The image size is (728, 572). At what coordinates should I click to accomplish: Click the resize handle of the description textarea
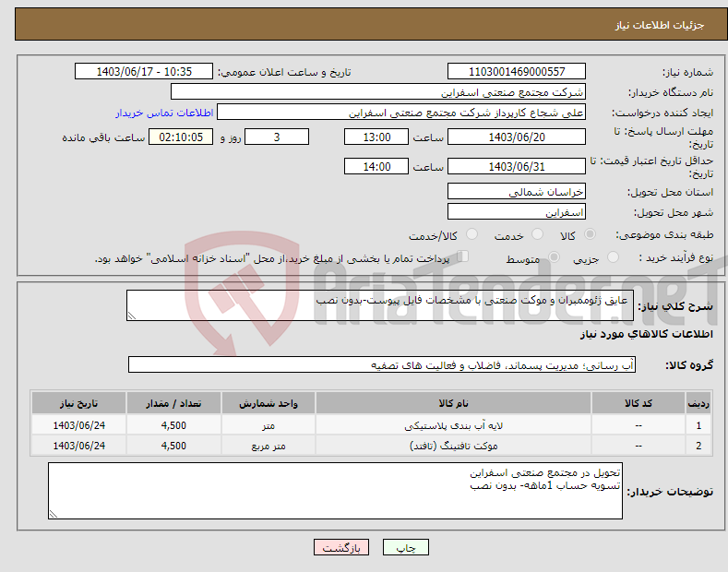point(132,316)
